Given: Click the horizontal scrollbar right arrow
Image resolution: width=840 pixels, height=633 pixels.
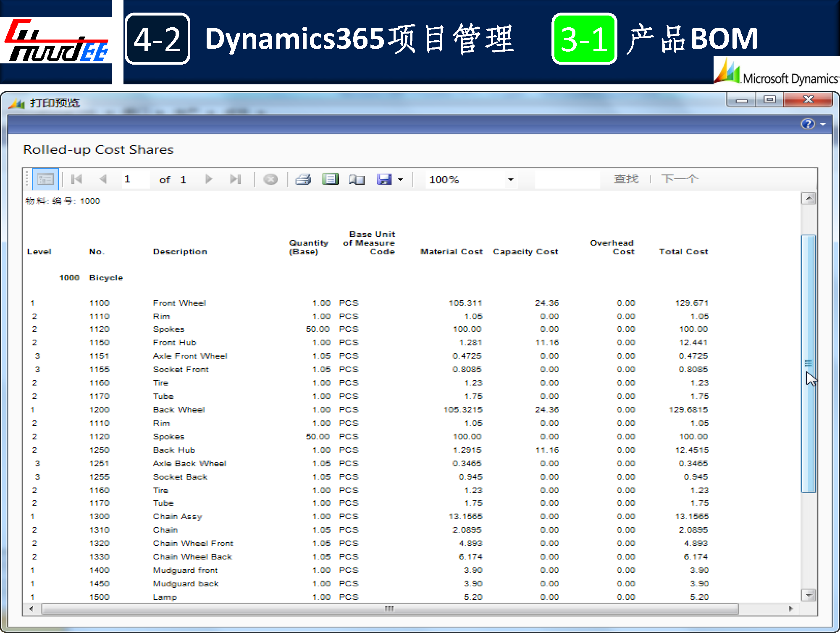Looking at the screenshot, I should click(x=791, y=609).
